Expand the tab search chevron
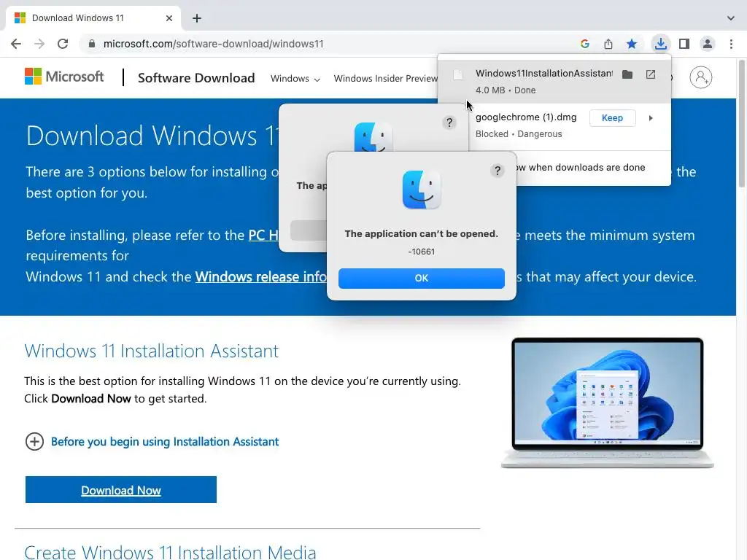This screenshot has width=747, height=560. pos(731,18)
